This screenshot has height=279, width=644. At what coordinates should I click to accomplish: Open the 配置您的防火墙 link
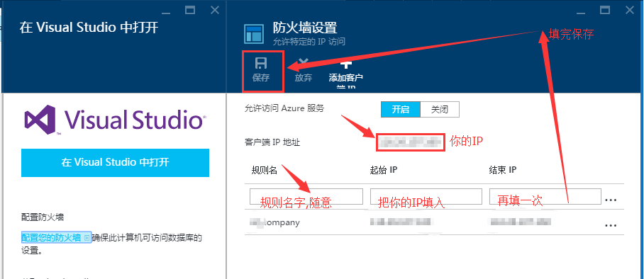[56, 237]
